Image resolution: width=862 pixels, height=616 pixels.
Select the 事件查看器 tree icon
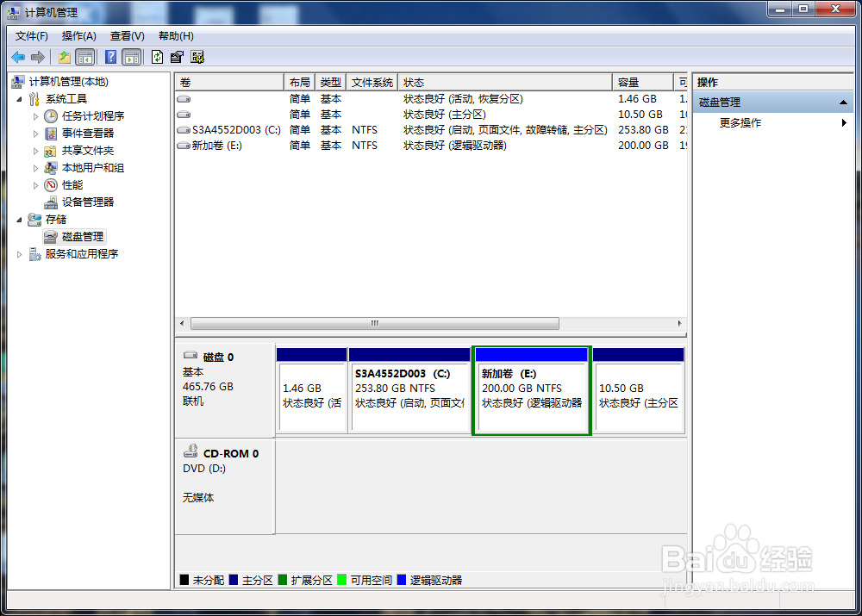51,134
